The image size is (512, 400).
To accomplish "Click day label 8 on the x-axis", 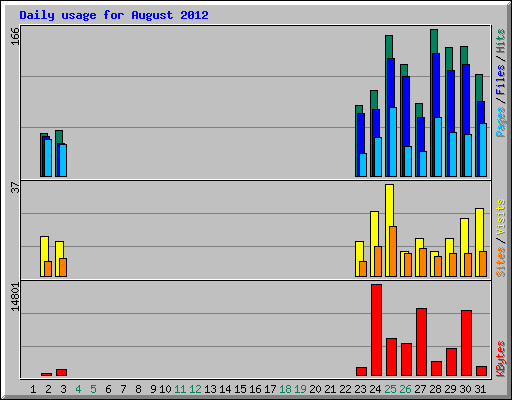I will 138,389.
